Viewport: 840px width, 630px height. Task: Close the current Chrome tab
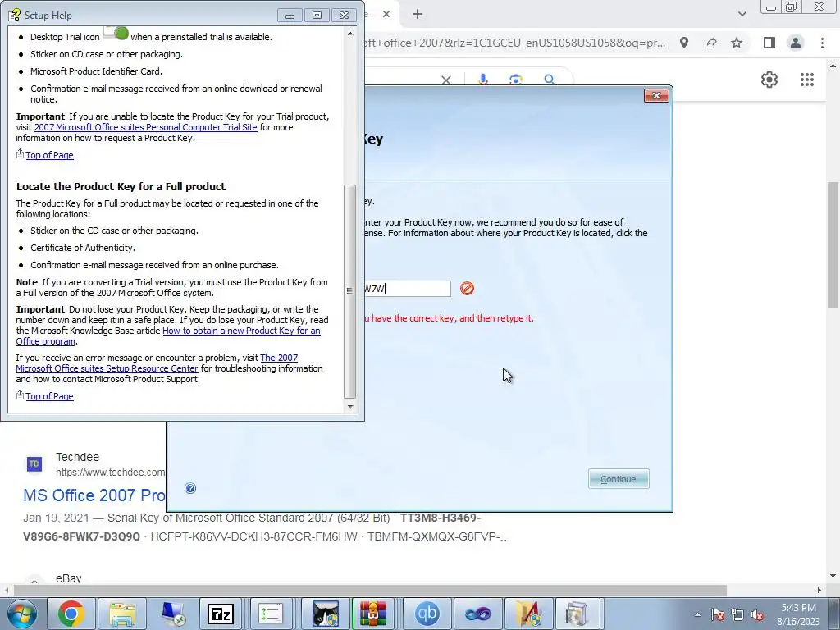pos(386,15)
